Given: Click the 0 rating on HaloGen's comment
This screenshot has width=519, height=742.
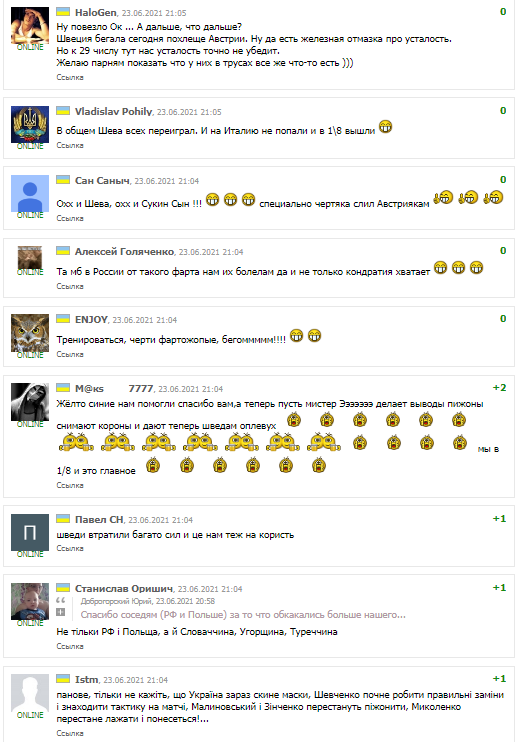Looking at the screenshot, I should coord(503,12).
